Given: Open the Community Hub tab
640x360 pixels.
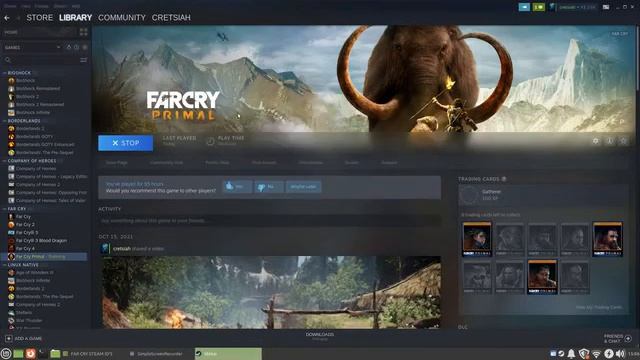Looking at the screenshot, I should 166,162.
